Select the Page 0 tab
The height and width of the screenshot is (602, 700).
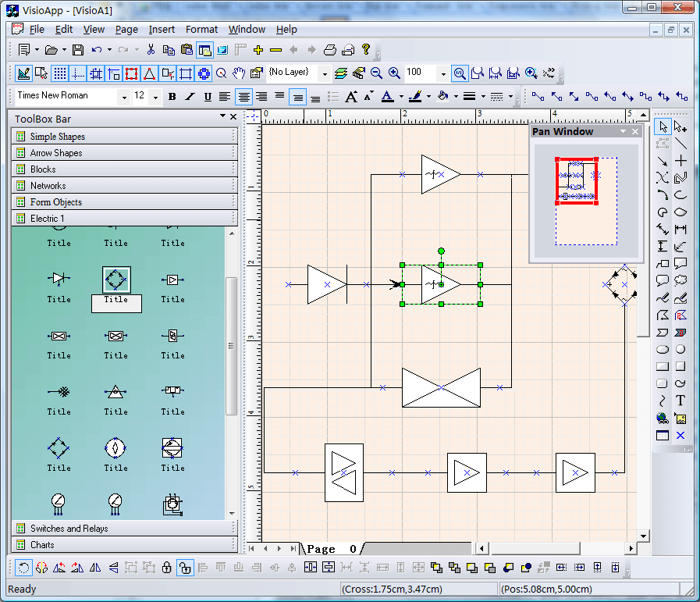coord(331,548)
